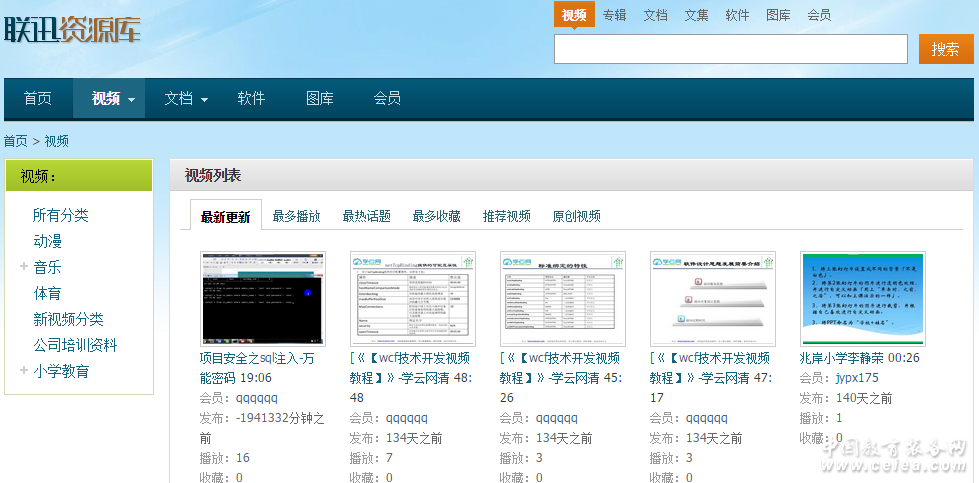Choose 文集 search category above the search box
The width and height of the screenshot is (979, 483).
click(696, 15)
